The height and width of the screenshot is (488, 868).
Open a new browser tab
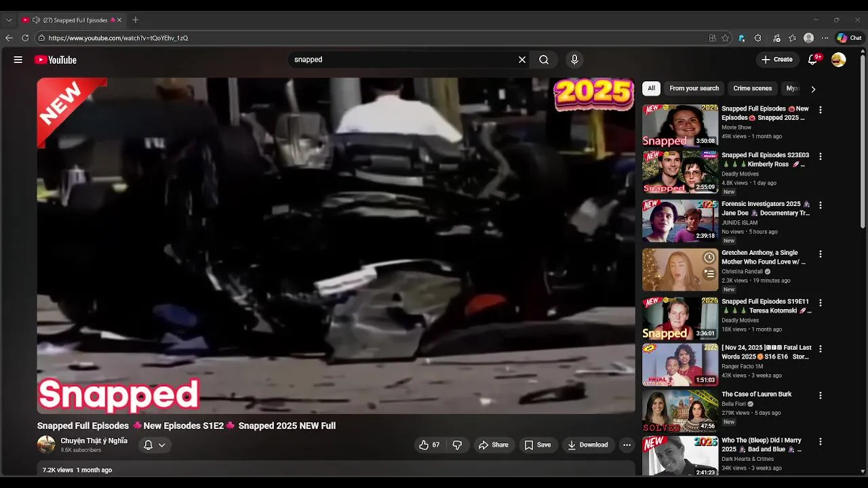[136, 20]
